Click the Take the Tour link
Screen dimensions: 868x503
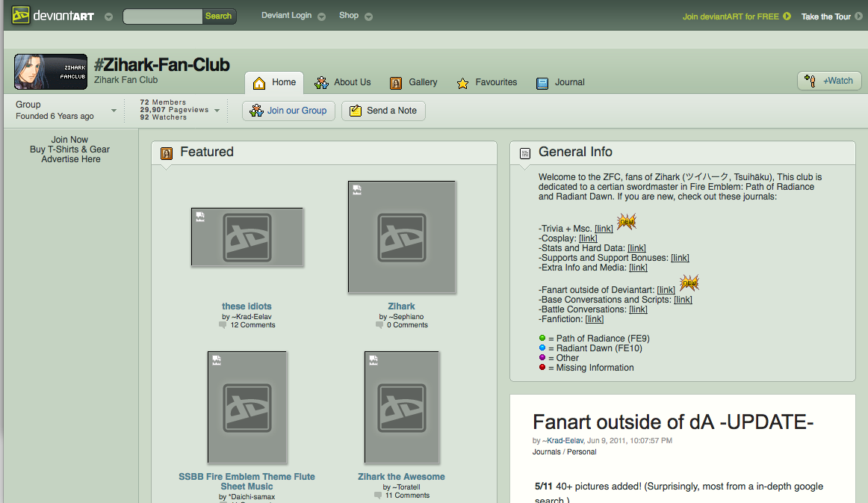pos(831,16)
